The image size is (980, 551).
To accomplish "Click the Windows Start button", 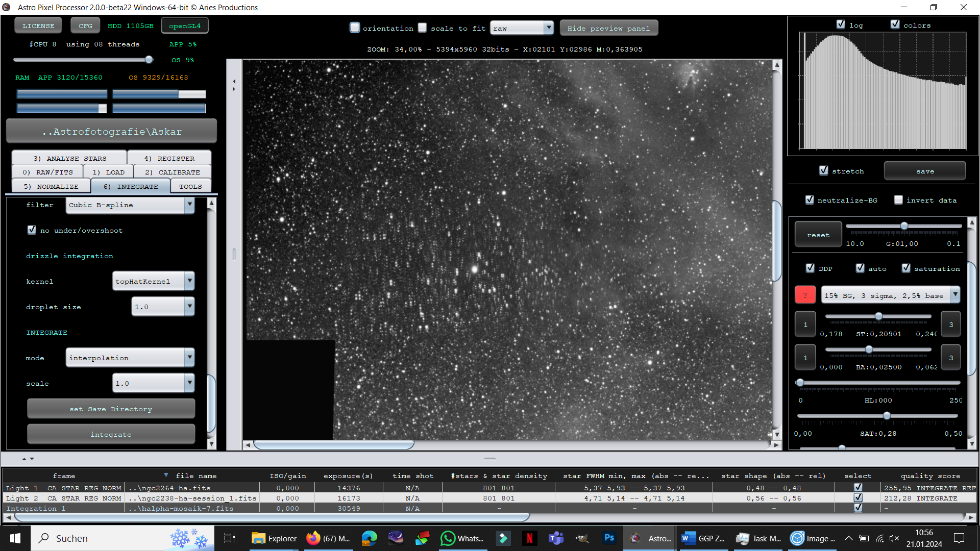I will [x=15, y=538].
